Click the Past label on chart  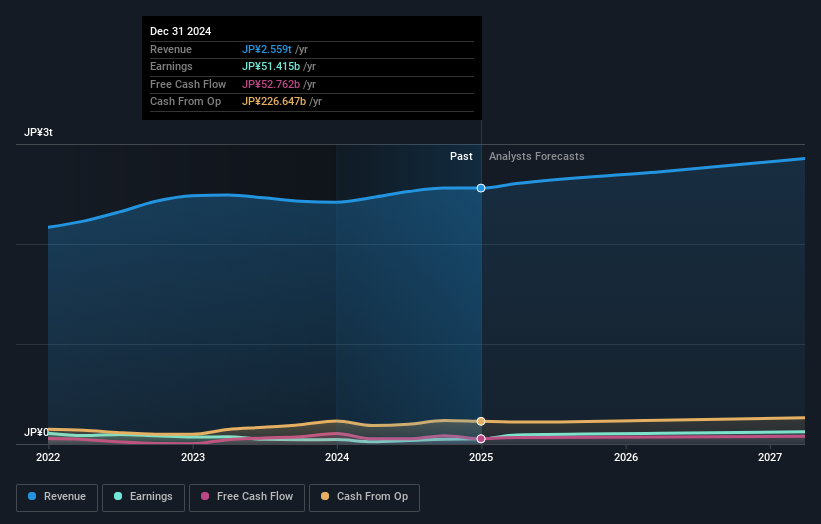461,156
